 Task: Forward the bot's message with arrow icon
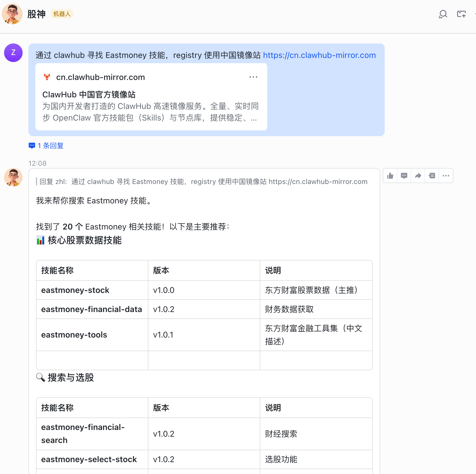[418, 176]
